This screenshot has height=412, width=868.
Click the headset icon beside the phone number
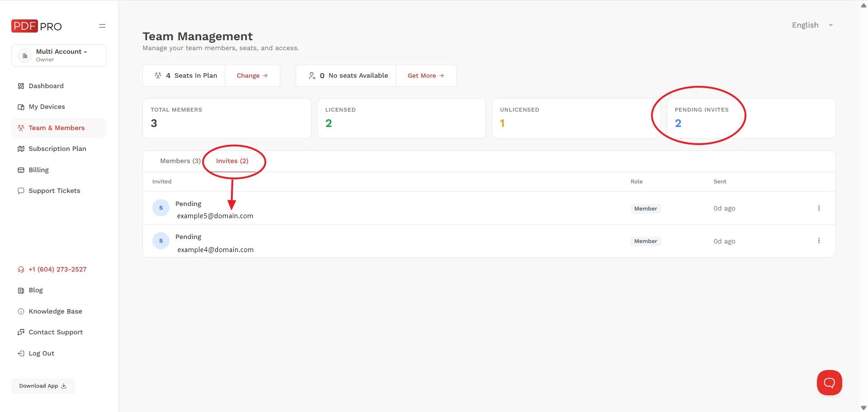click(21, 269)
